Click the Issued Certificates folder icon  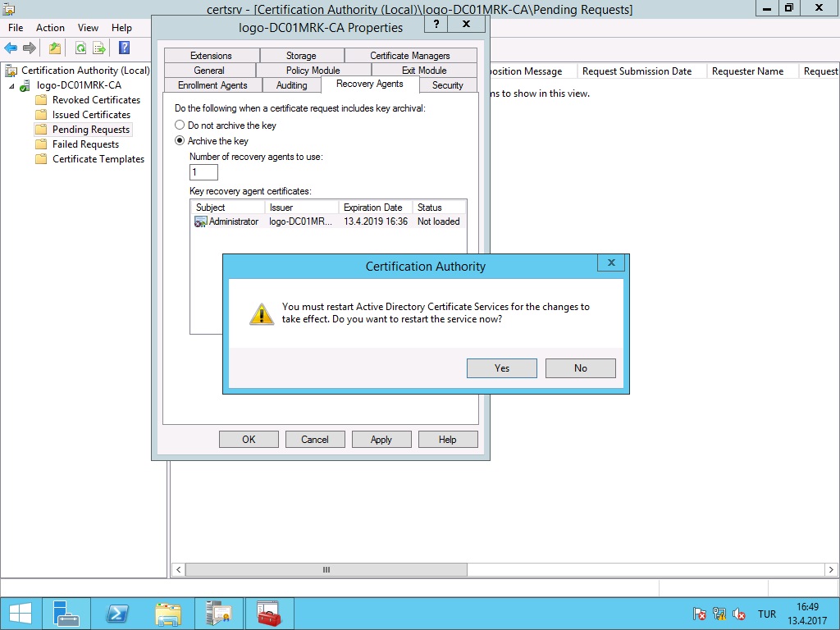(41, 115)
